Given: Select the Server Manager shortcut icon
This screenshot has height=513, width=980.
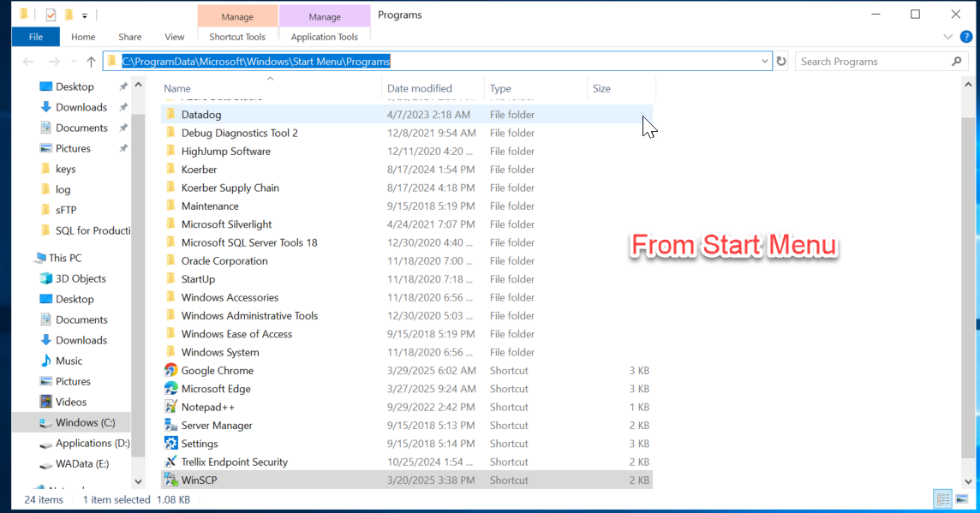Looking at the screenshot, I should 170,426.
